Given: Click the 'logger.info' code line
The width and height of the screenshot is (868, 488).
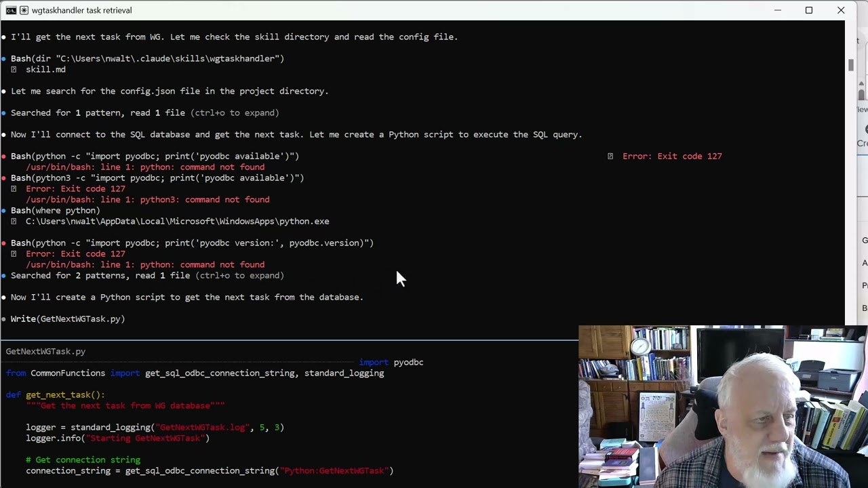Looking at the screenshot, I should point(118,438).
